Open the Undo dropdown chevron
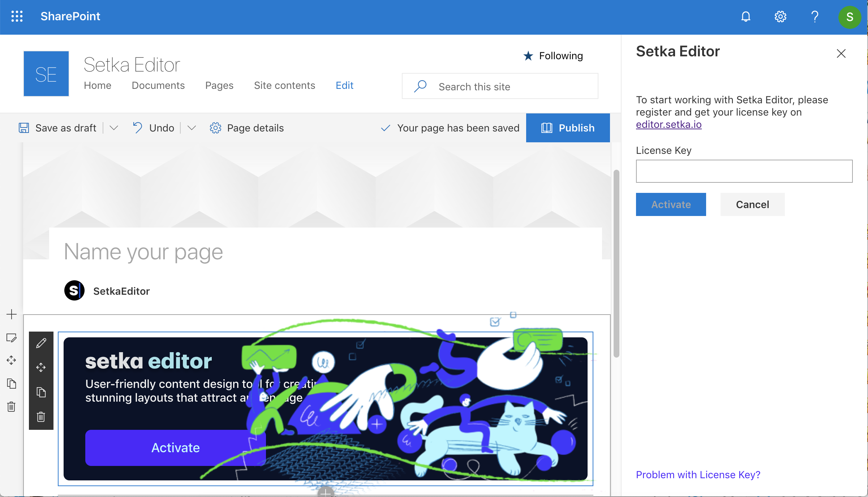 (192, 128)
